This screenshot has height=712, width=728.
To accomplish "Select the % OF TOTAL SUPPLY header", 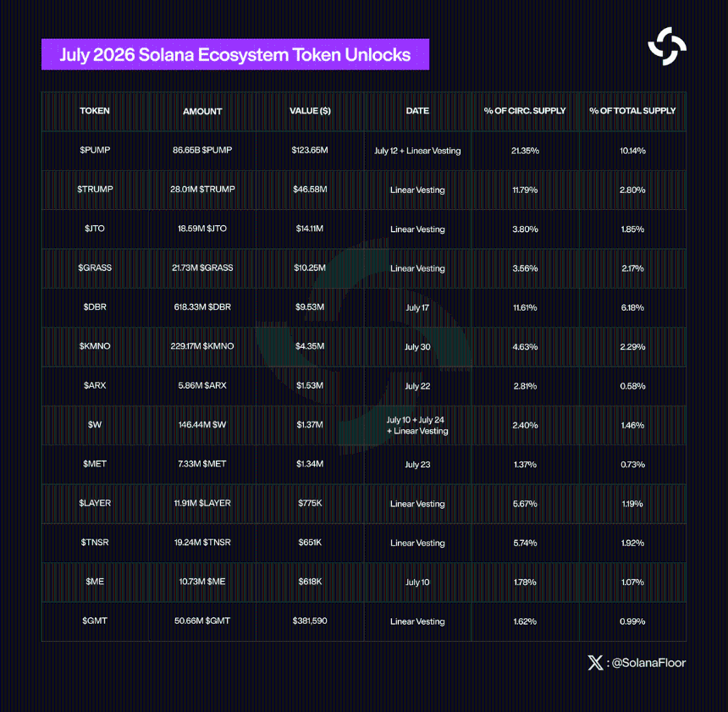I will pos(632,111).
